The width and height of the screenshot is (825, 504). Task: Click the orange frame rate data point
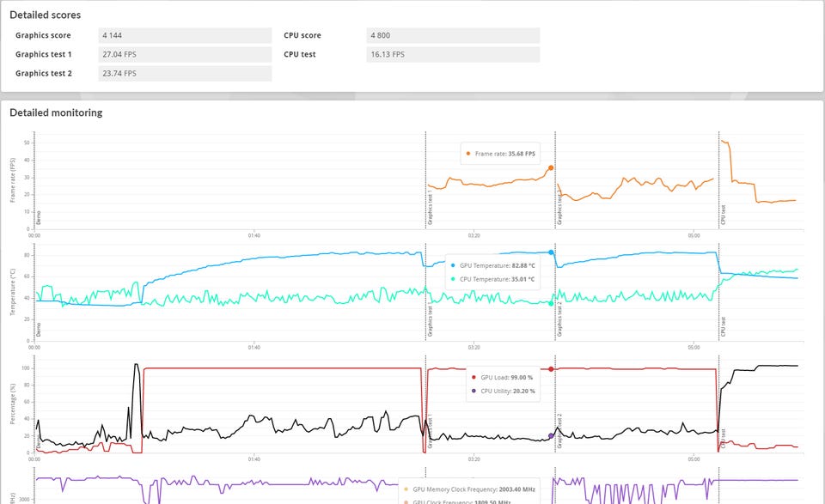click(x=551, y=168)
